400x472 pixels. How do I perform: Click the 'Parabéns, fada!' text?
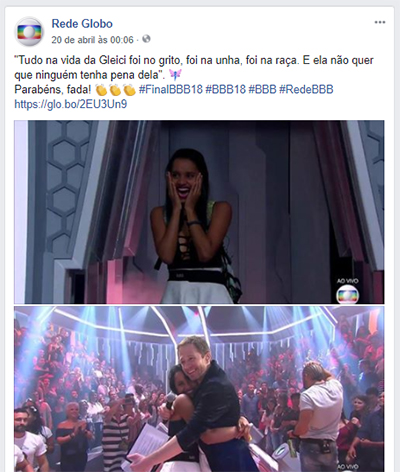pos(53,90)
